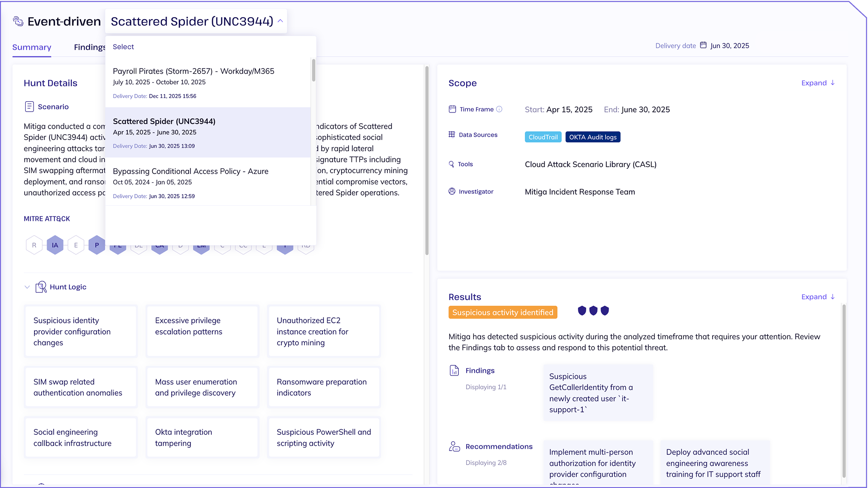Select Bypassing Conditional Access Policy - Azure option

point(208,182)
